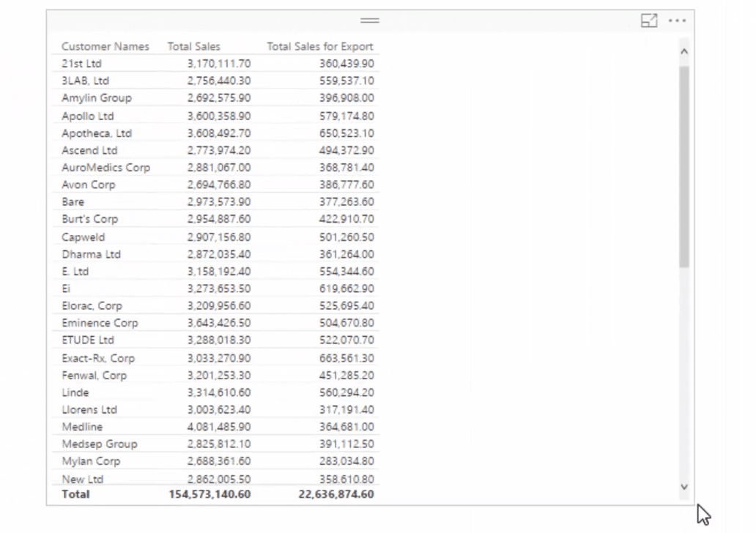Sort by Total Sales for Export header

coord(320,47)
